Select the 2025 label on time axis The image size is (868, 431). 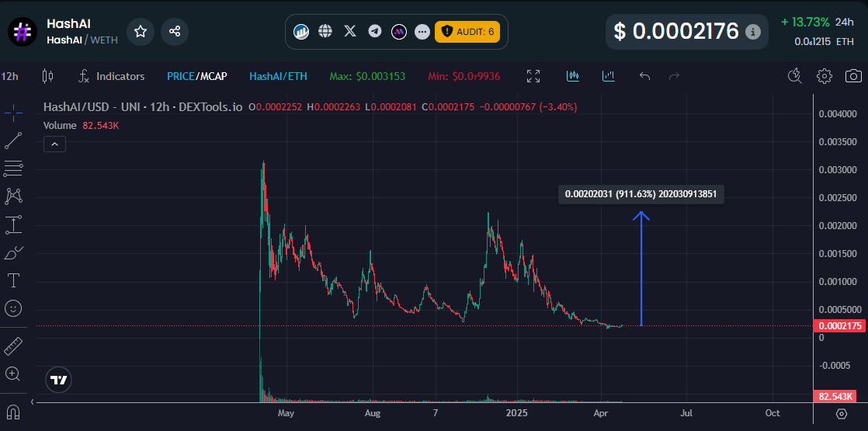(x=517, y=413)
